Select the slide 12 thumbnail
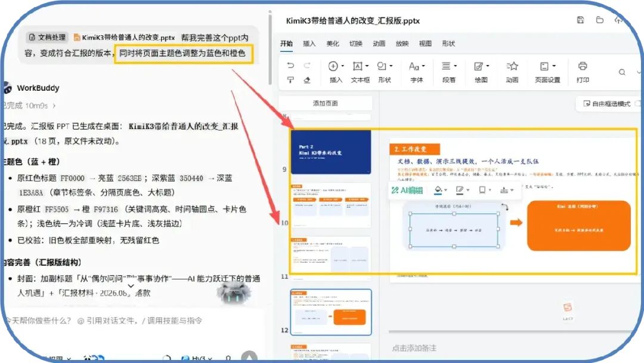Image resolution: width=644 pixels, height=363 pixels. pos(330,312)
